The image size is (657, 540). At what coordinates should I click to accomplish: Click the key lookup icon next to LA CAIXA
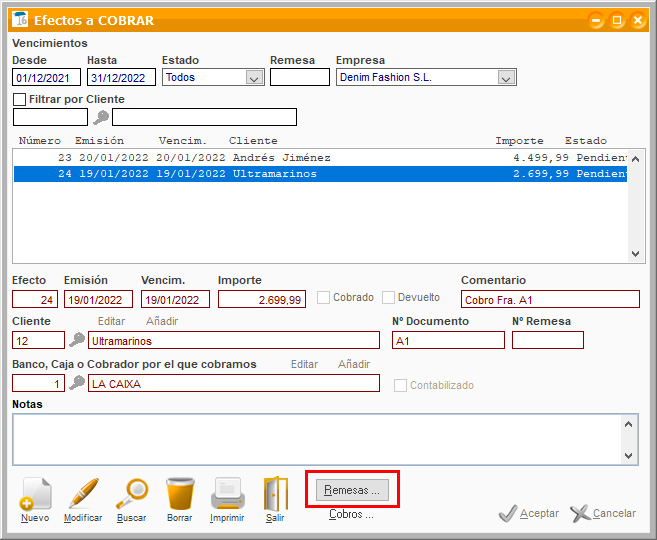[77, 383]
